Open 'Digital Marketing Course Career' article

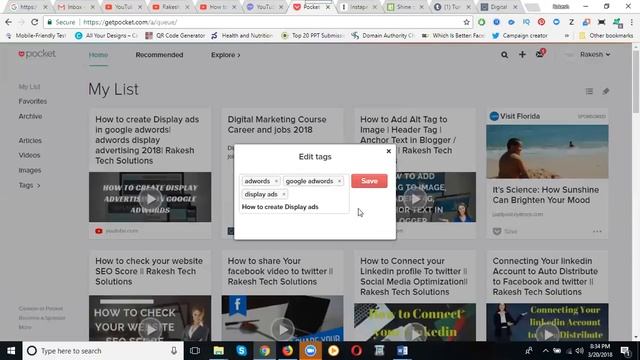277,124
